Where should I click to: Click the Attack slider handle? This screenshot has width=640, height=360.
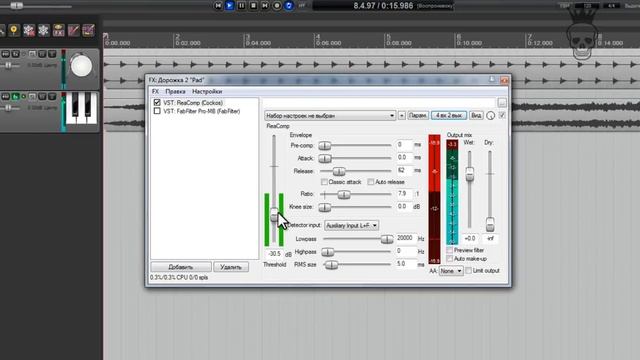[325, 158]
